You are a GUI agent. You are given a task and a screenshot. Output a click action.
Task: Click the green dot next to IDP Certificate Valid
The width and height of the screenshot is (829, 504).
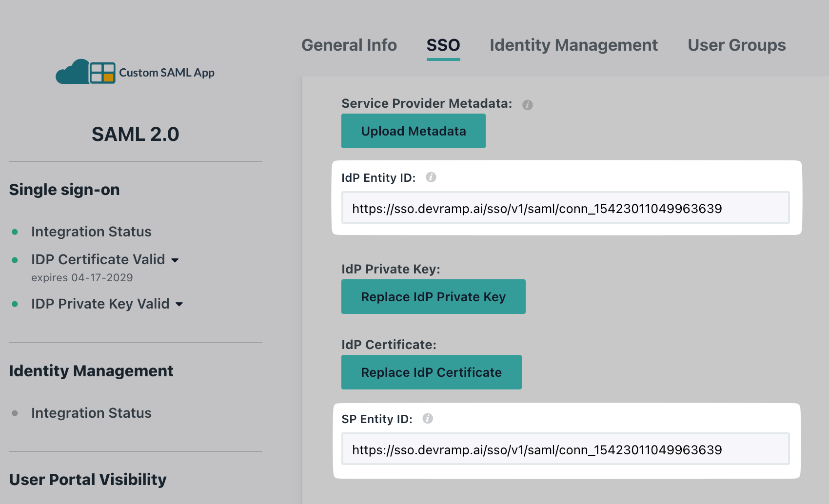[x=15, y=260]
